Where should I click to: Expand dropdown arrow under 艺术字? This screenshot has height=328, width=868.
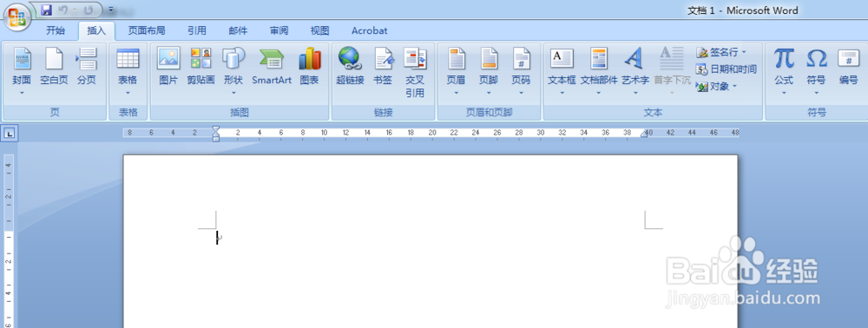pyautogui.click(x=635, y=93)
